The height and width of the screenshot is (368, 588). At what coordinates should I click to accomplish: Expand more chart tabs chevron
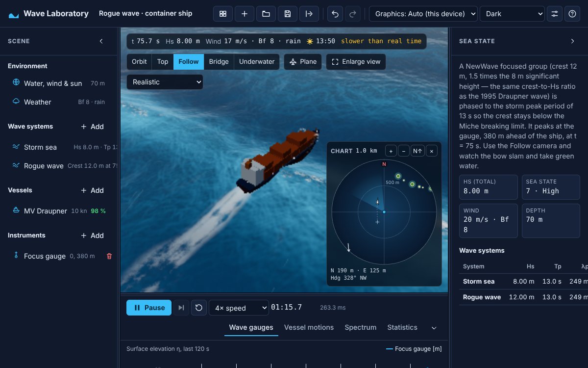click(x=434, y=328)
